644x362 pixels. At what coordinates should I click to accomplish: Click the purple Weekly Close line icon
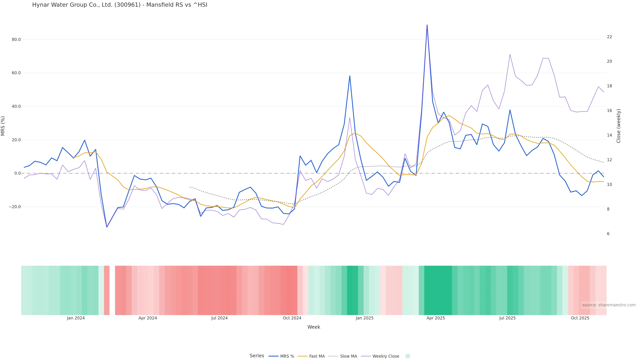tap(366, 356)
